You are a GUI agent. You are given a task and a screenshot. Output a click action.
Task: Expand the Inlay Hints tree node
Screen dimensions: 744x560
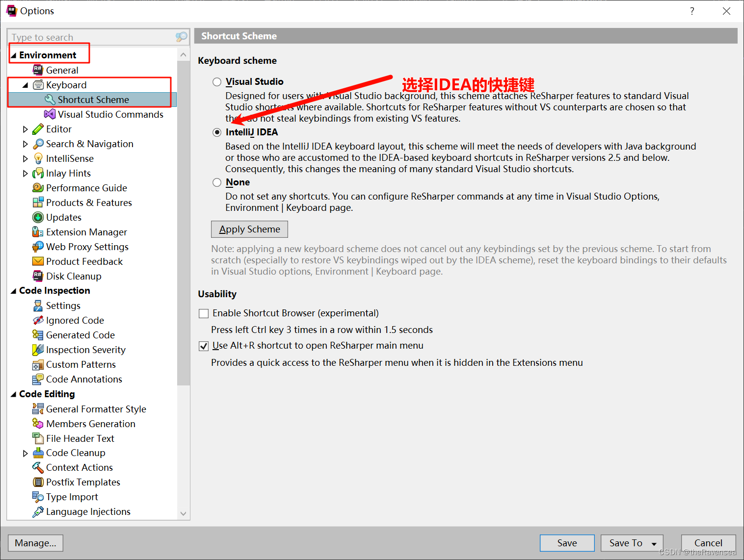26,173
